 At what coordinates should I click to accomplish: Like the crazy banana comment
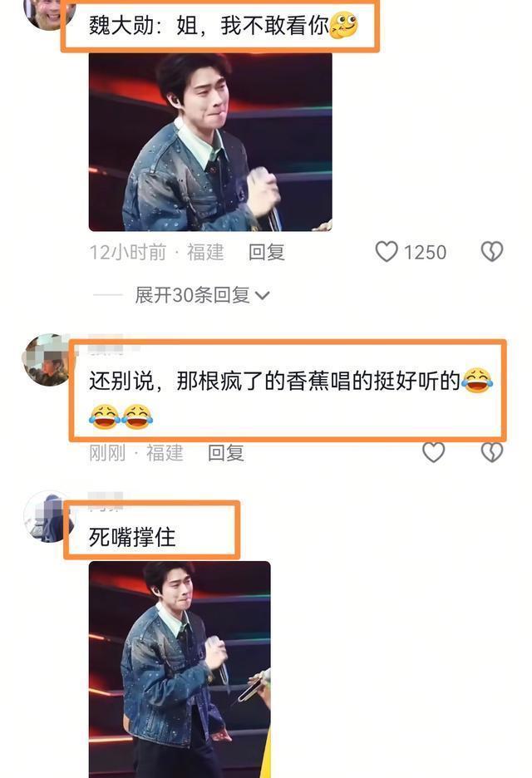click(433, 452)
